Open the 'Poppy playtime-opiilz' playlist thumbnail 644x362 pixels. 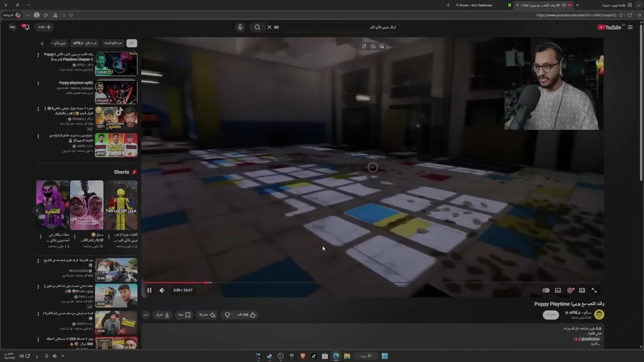[116, 91]
